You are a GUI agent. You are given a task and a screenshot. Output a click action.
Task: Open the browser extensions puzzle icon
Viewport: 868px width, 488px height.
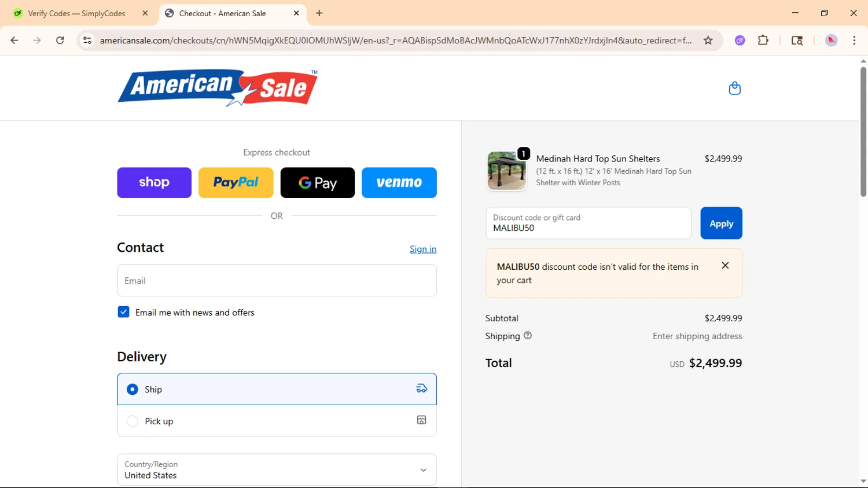pyautogui.click(x=763, y=41)
